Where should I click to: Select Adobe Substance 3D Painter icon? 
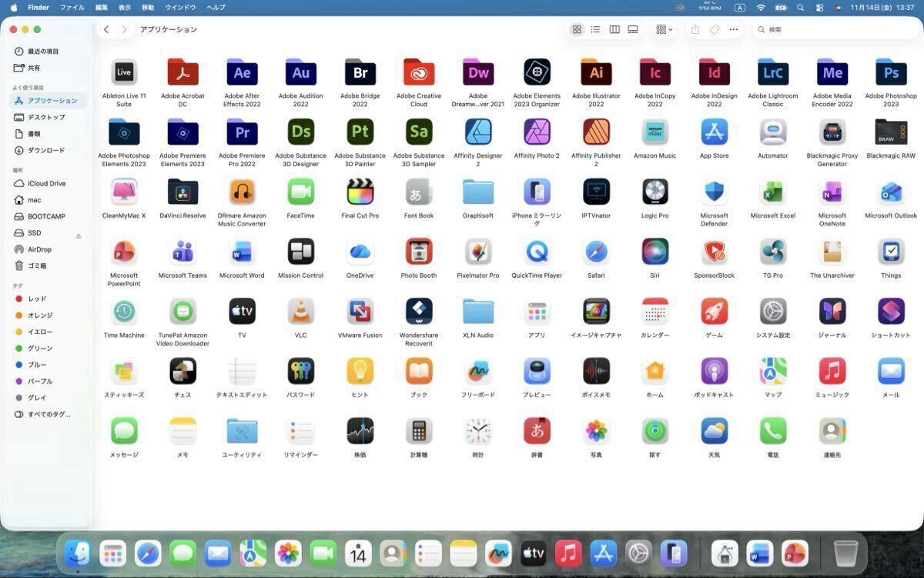click(360, 132)
